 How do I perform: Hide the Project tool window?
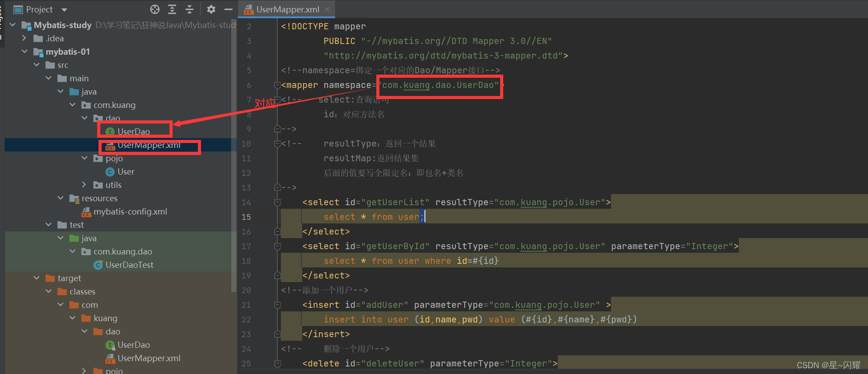click(x=229, y=9)
